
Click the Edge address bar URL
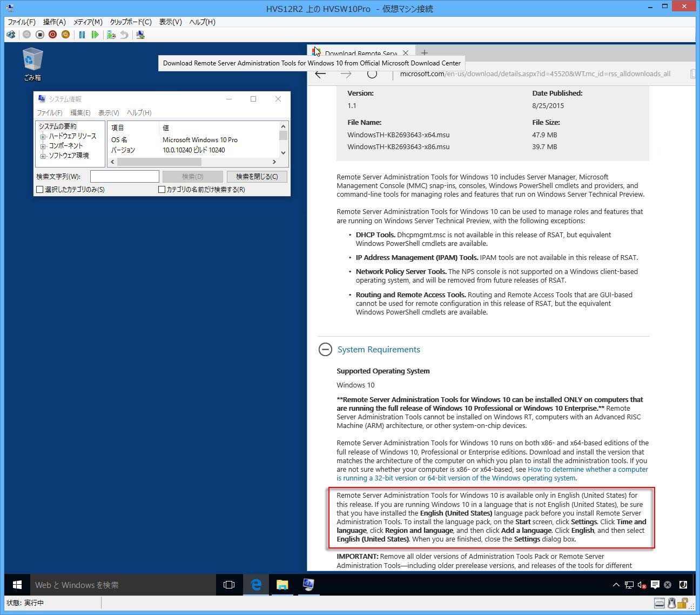pos(535,74)
